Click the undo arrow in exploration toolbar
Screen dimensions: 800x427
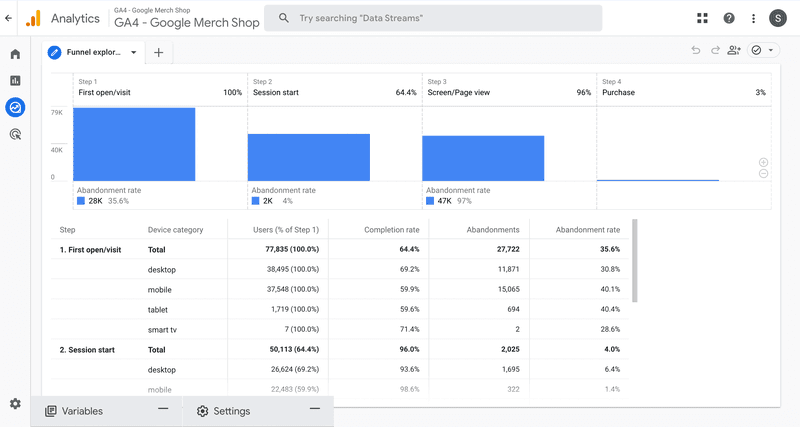[696, 51]
